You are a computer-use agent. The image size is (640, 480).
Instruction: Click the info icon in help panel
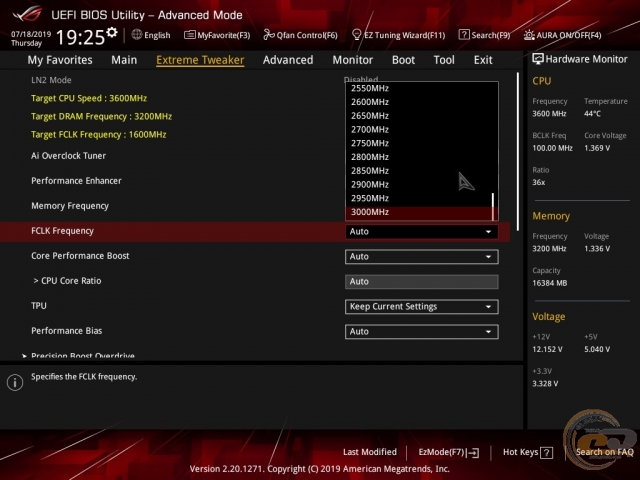15,382
